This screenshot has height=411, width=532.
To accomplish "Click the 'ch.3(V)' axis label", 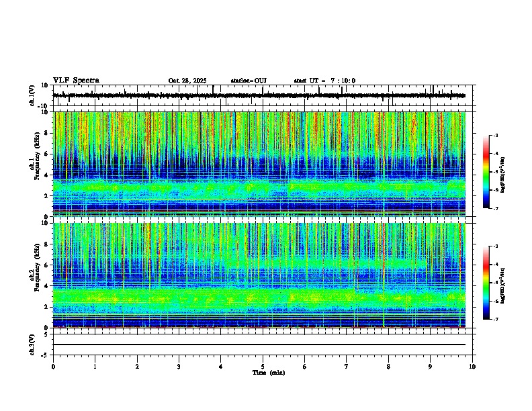I will pyautogui.click(x=32, y=345).
